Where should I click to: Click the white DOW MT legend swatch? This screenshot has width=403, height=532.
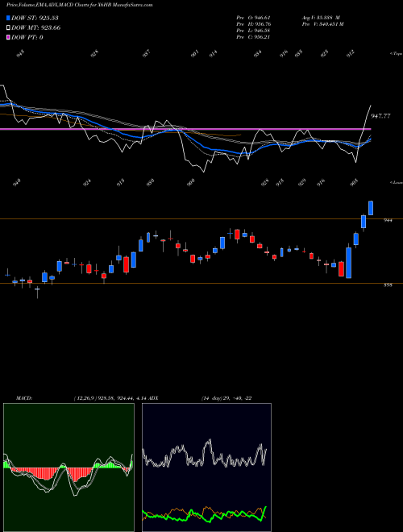(8, 28)
